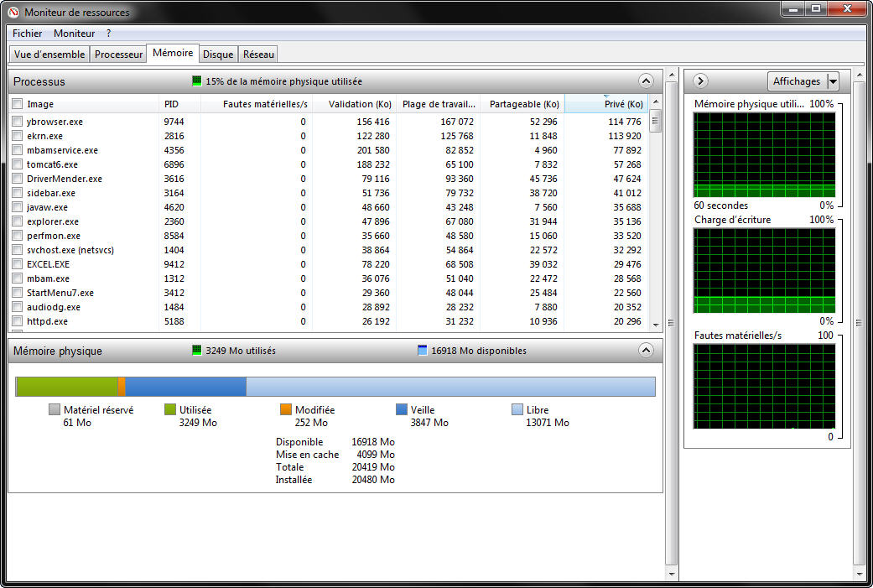The height and width of the screenshot is (588, 873).
Task: Select the perfmon.exe process name
Action: point(54,236)
